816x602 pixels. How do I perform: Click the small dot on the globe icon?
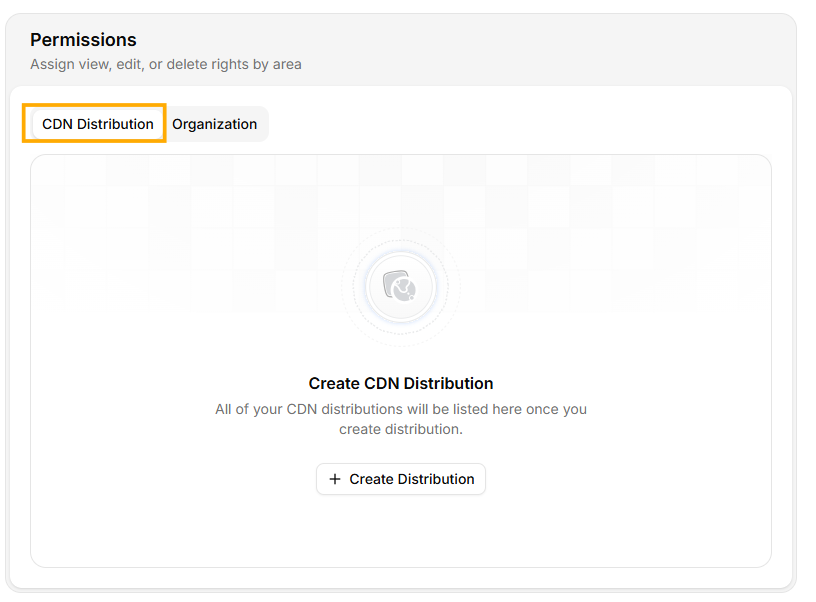pos(412,299)
